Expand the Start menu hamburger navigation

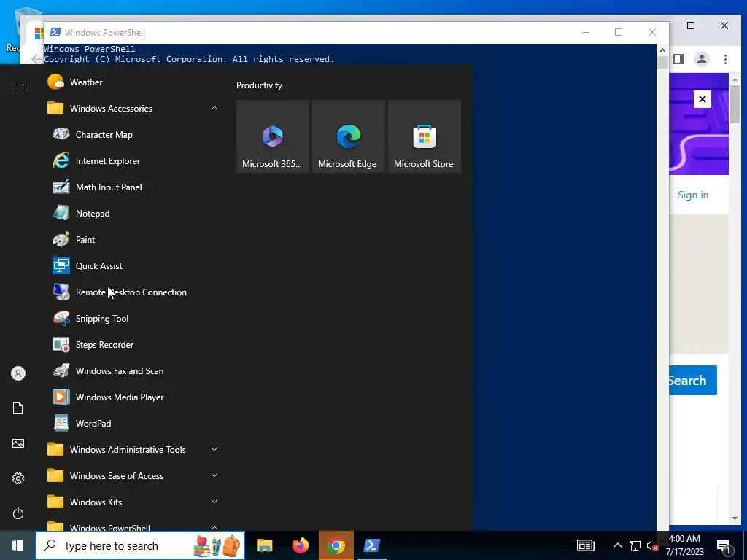pos(18,85)
